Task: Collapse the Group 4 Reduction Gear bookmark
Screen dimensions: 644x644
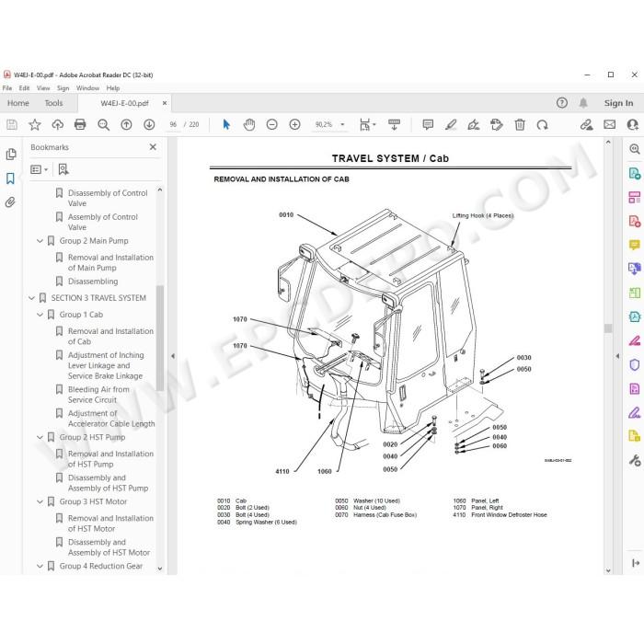Action: [x=40, y=566]
